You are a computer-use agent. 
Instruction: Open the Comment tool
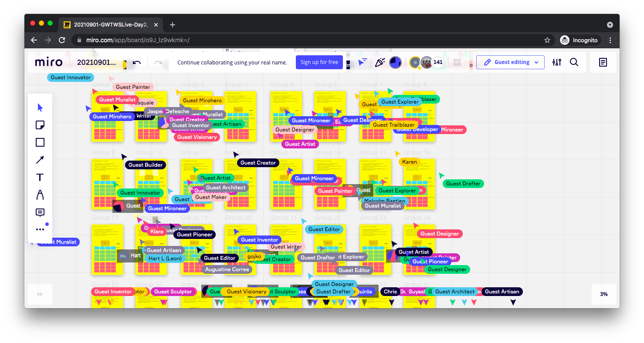pos(40,212)
